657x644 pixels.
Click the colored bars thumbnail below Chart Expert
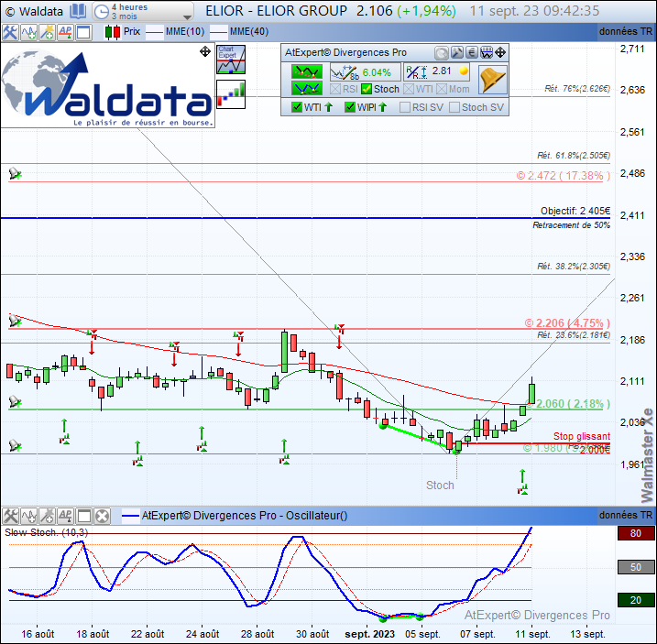tap(231, 94)
